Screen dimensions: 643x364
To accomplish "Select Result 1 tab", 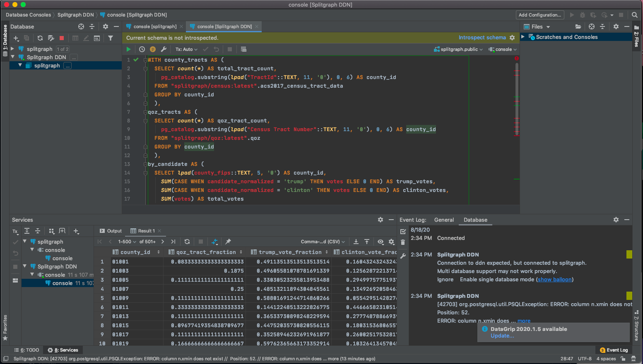I will pos(146,231).
